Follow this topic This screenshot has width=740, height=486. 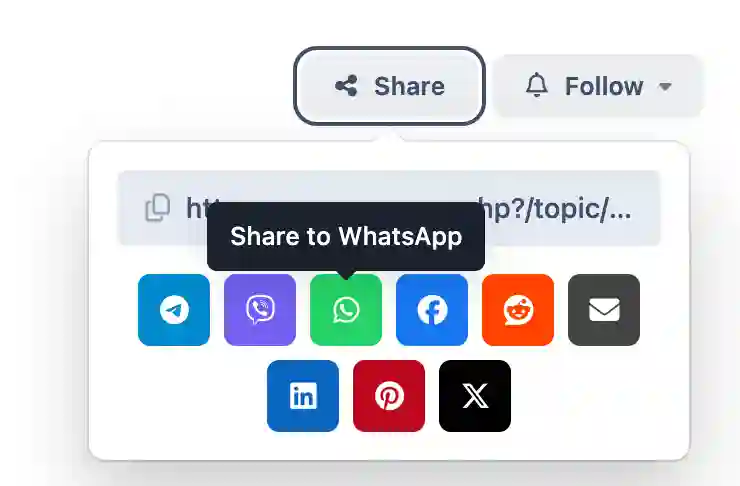(x=598, y=86)
